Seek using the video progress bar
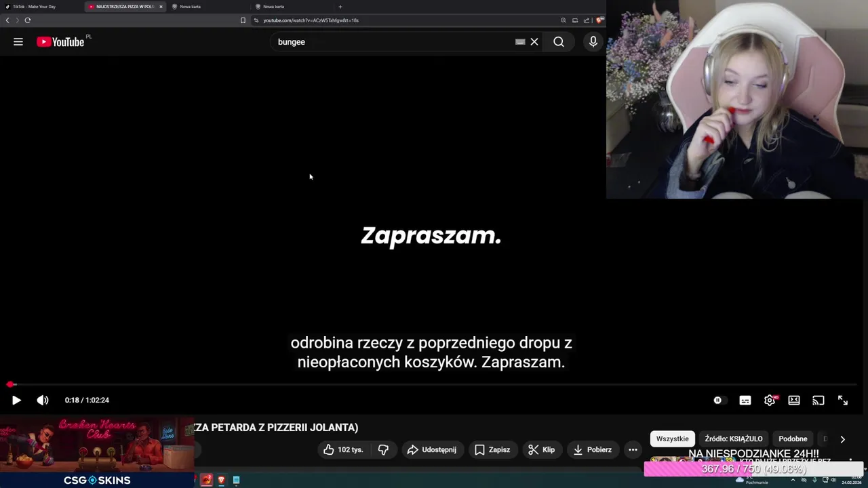 pos(434,384)
